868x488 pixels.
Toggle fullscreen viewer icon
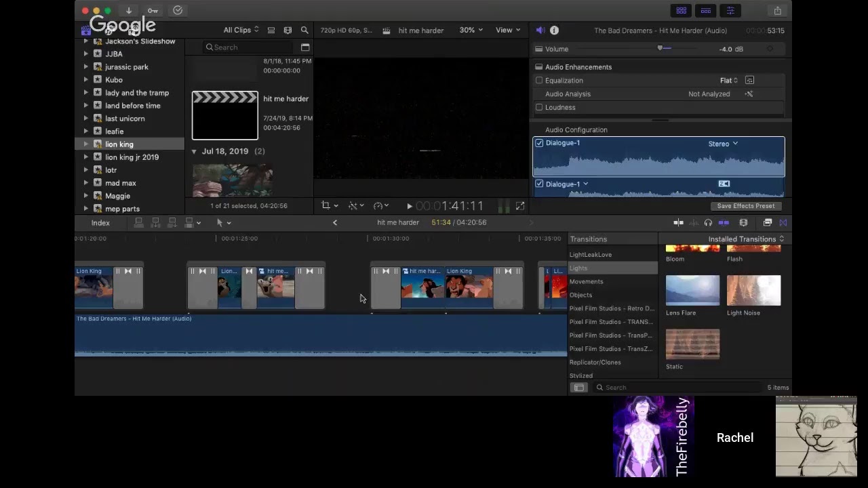pos(520,205)
